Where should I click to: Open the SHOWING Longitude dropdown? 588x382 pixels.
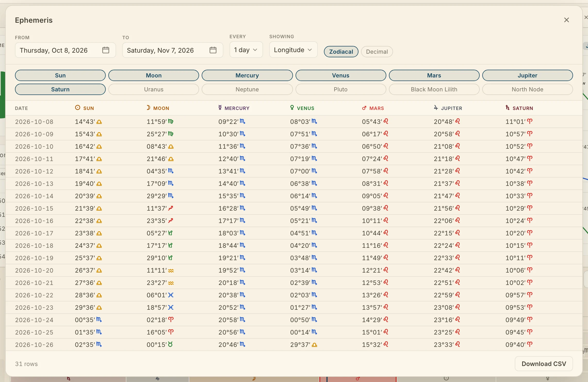(x=293, y=50)
